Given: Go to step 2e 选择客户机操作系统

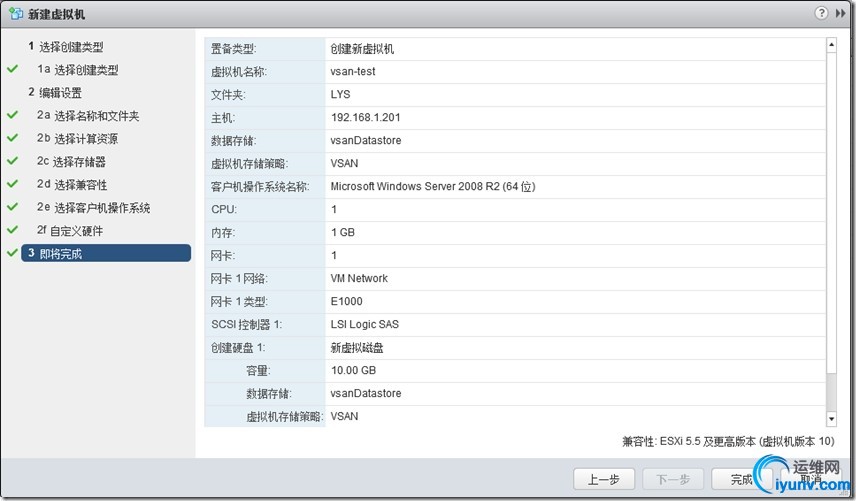Looking at the screenshot, I should click(x=93, y=207).
